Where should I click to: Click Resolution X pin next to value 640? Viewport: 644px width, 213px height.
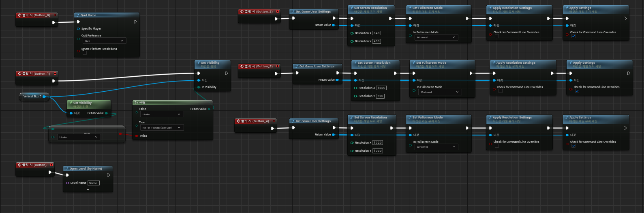coord(352,33)
